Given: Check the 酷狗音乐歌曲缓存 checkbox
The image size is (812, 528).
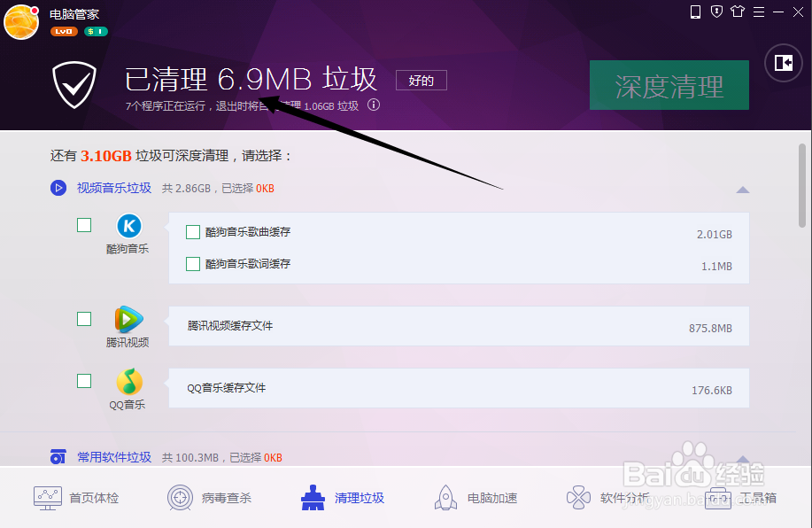Looking at the screenshot, I should click(x=193, y=231).
